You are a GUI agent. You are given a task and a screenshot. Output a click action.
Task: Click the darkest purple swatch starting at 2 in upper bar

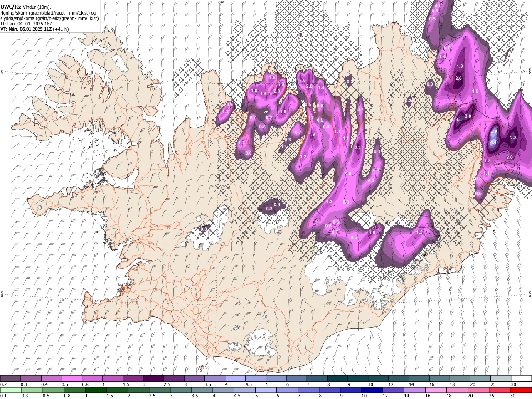click(x=153, y=379)
